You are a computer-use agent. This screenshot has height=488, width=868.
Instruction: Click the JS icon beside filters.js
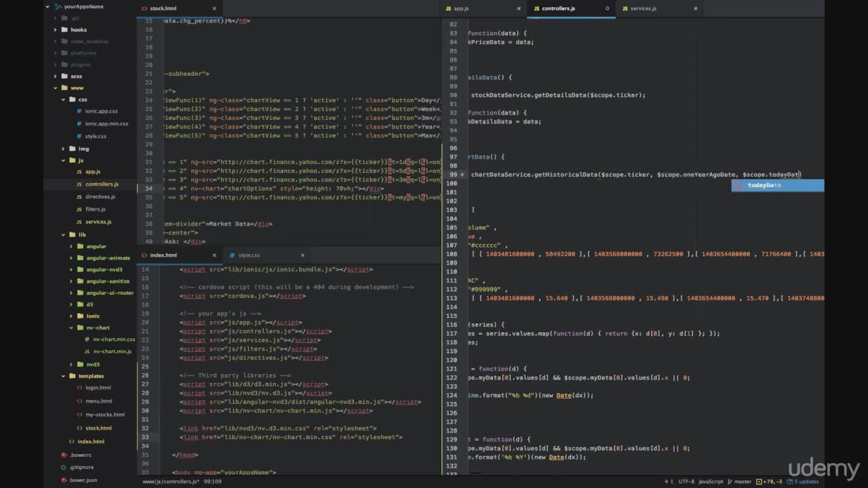pos(79,209)
